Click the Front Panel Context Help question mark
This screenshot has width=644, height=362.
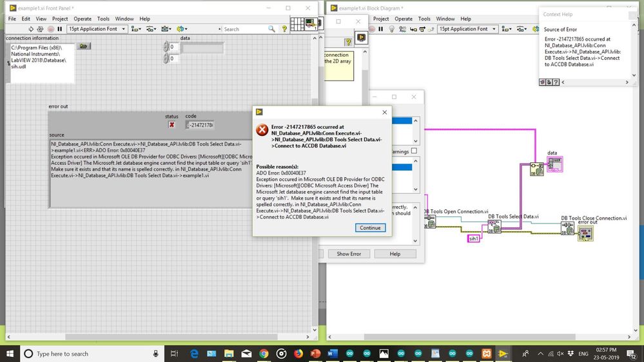pos(284,29)
